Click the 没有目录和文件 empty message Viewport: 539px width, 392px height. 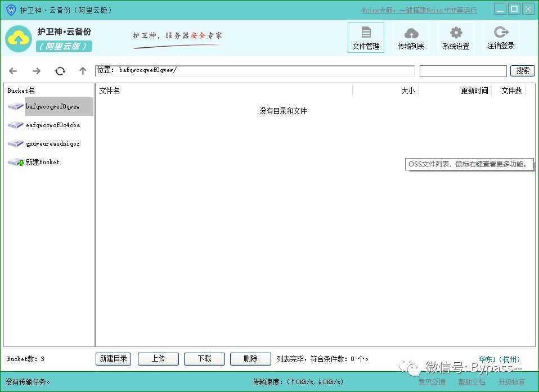click(x=283, y=111)
